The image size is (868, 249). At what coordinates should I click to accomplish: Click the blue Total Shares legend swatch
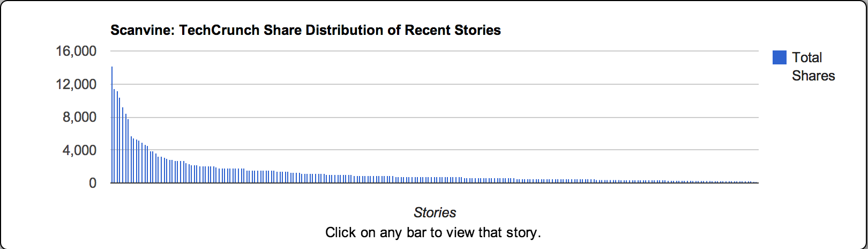point(779,57)
